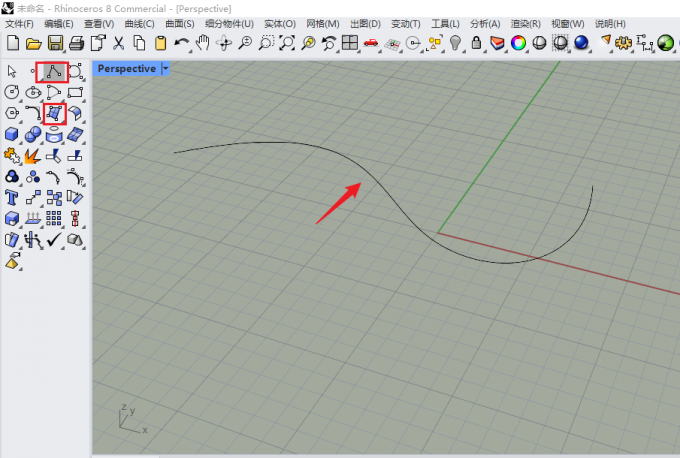Click the Open folder icon
Viewport: 680px width, 458px height.
tap(33, 43)
